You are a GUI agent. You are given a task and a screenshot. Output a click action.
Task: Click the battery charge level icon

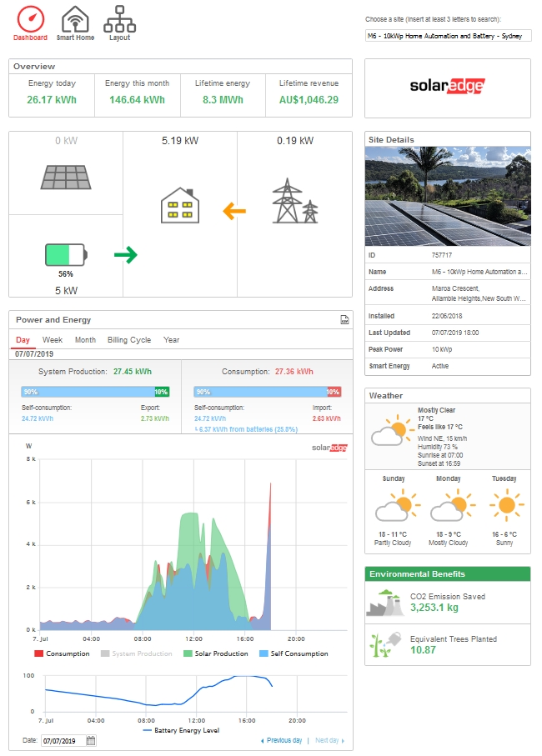(x=66, y=253)
